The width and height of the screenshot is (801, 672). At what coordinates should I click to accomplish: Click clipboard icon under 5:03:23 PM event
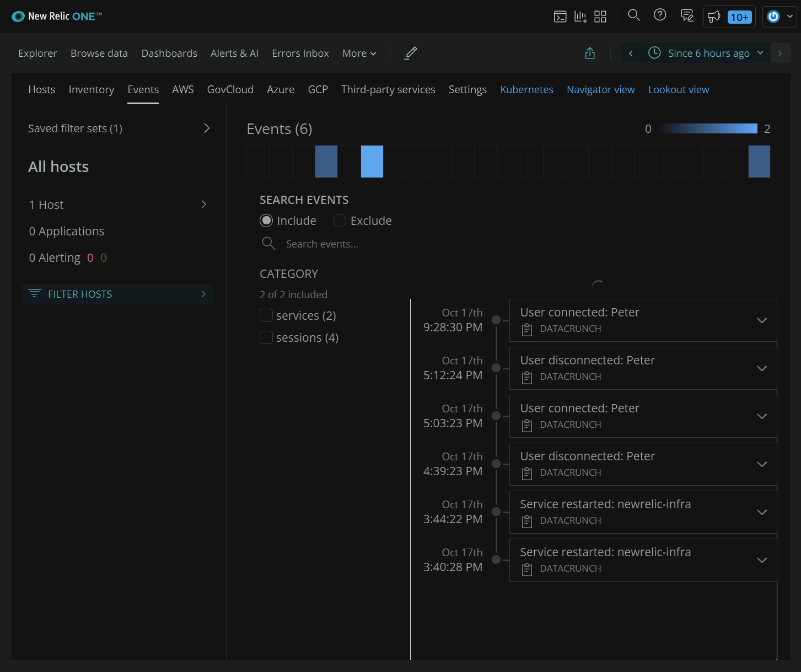click(x=527, y=426)
